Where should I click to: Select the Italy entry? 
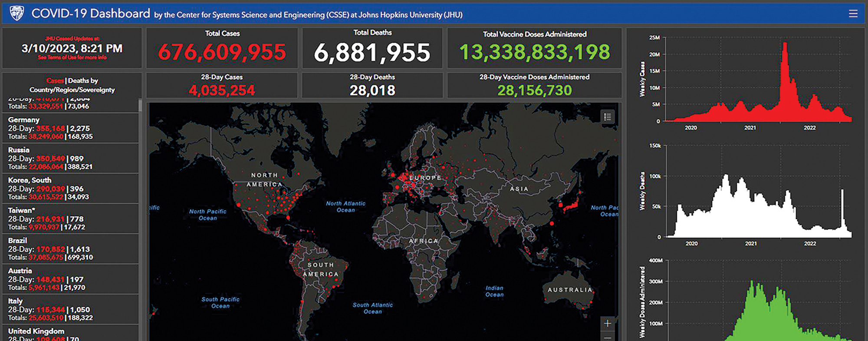tap(16, 301)
